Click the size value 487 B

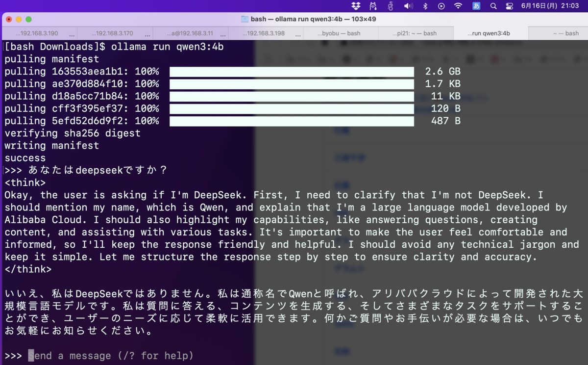pos(445,121)
